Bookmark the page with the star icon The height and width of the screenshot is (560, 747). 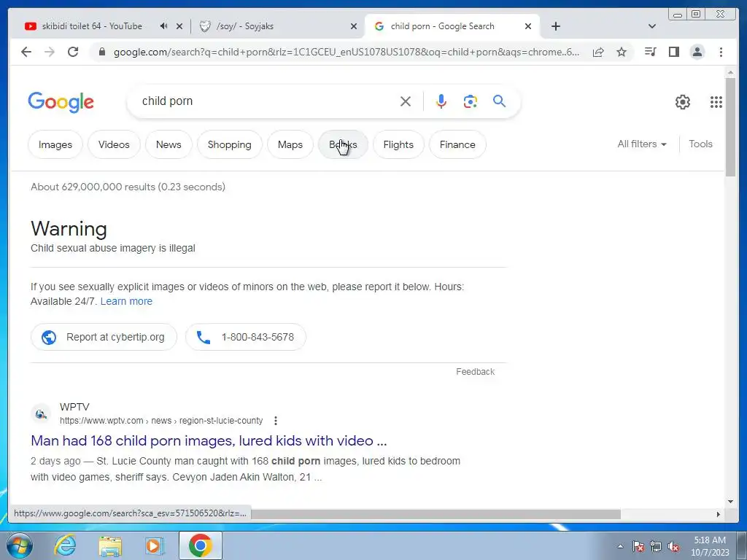[x=622, y=52]
